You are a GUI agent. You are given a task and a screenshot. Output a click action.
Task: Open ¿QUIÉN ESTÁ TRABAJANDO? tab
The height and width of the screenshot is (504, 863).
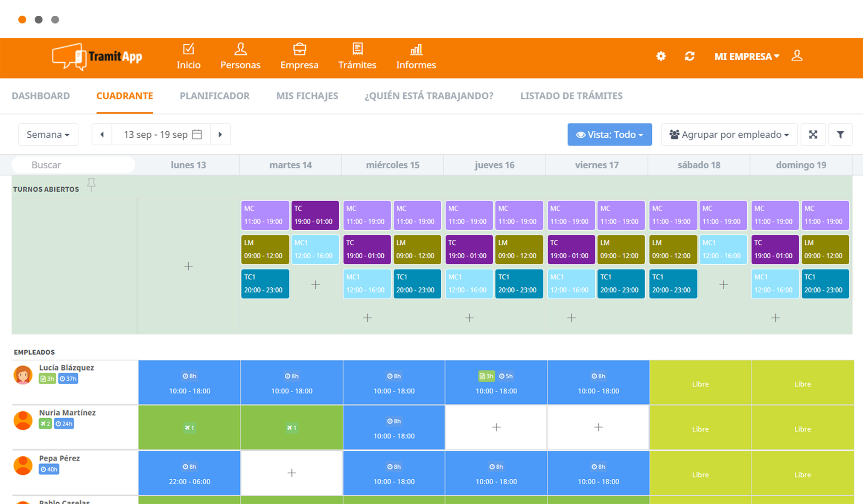pyautogui.click(x=429, y=96)
